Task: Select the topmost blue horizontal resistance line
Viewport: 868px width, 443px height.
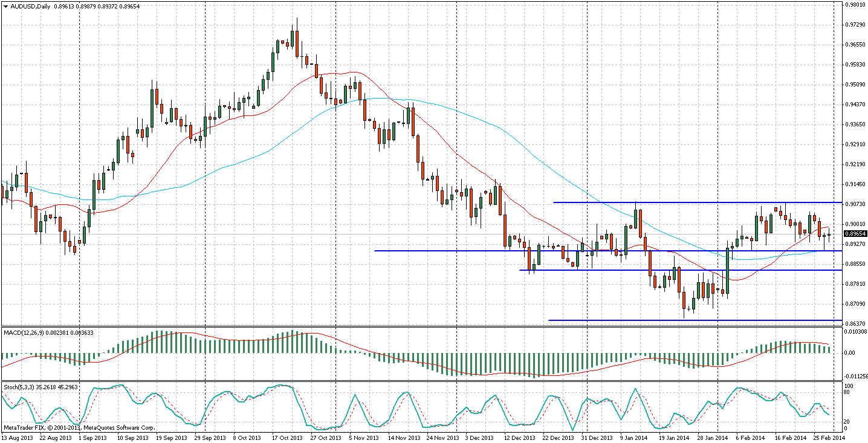Action: click(695, 202)
